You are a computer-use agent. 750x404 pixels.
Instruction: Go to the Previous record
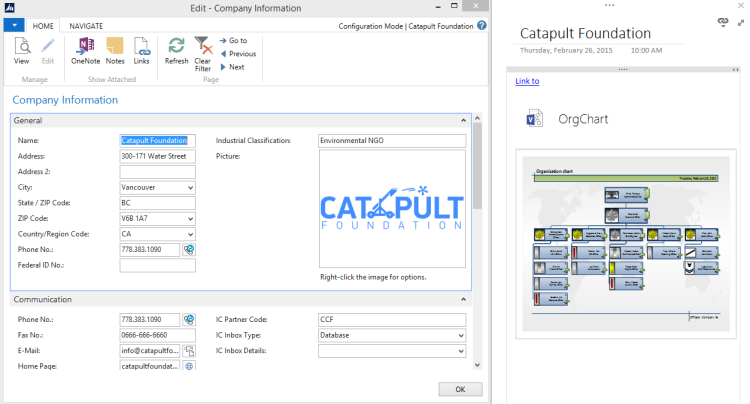(238, 54)
